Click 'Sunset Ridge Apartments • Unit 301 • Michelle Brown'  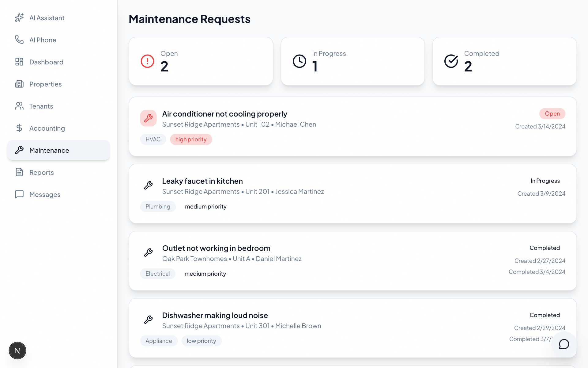242,326
